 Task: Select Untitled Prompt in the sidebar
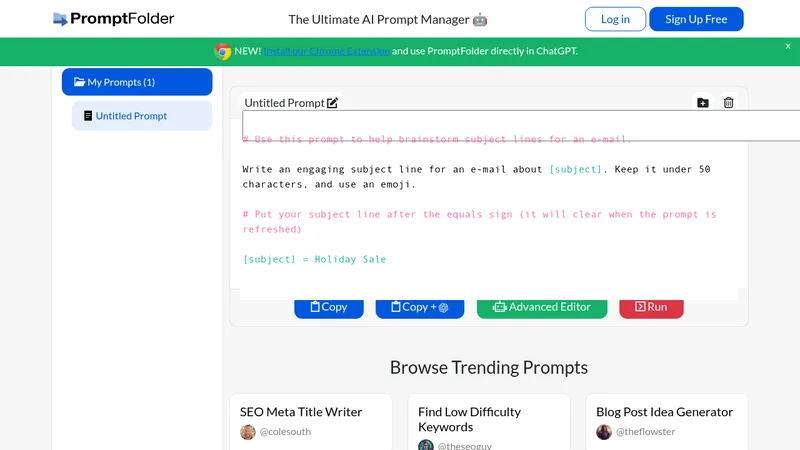(142, 116)
